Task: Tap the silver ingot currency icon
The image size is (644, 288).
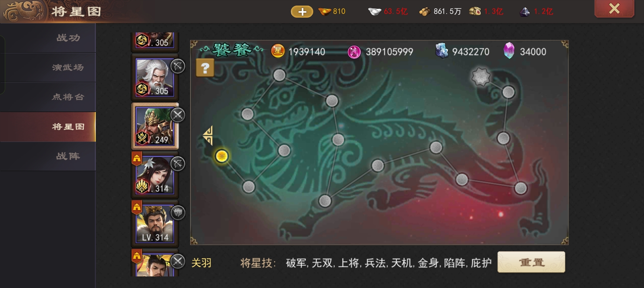Action: point(374,12)
